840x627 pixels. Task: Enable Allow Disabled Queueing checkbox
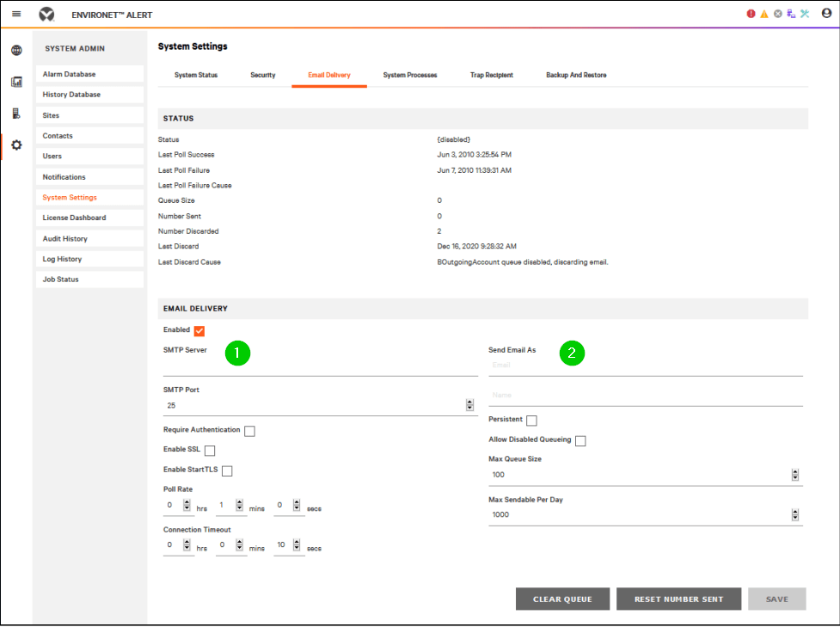click(x=580, y=441)
